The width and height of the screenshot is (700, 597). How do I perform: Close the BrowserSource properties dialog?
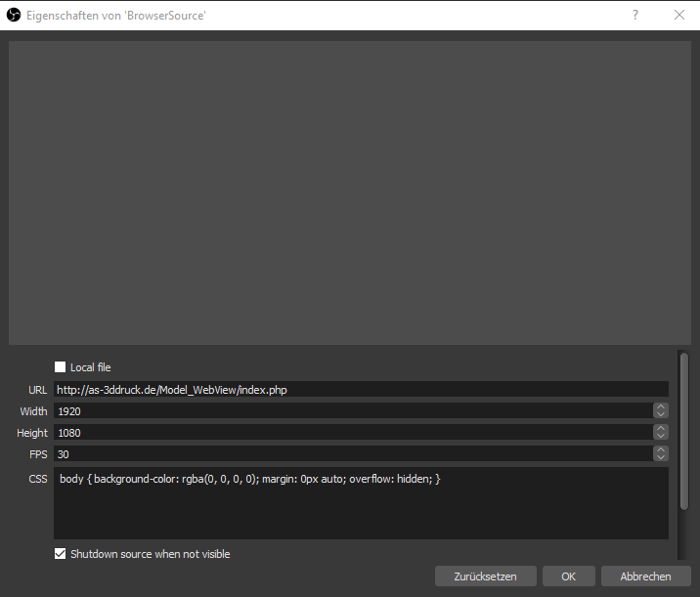click(679, 16)
